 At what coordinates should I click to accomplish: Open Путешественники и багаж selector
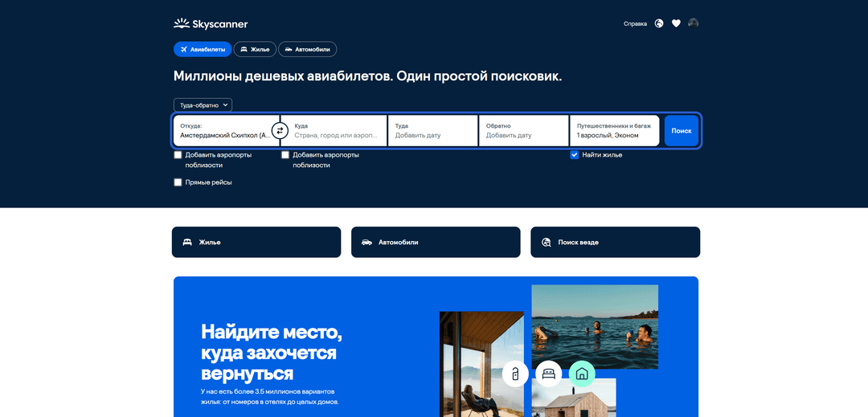(615, 130)
